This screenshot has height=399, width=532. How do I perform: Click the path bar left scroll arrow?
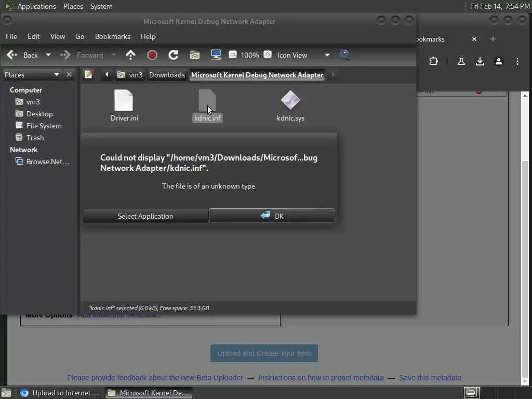pos(107,75)
